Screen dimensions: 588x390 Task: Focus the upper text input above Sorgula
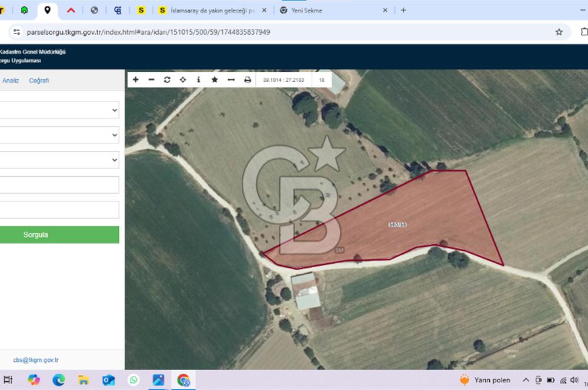click(59, 184)
